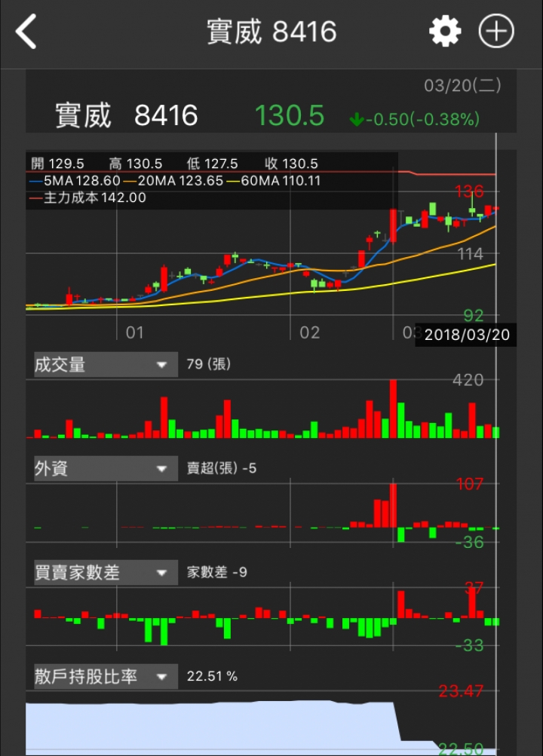Screen dimensions: 543x756
Task: Tap the 420 volume axis label
Action: point(468,381)
